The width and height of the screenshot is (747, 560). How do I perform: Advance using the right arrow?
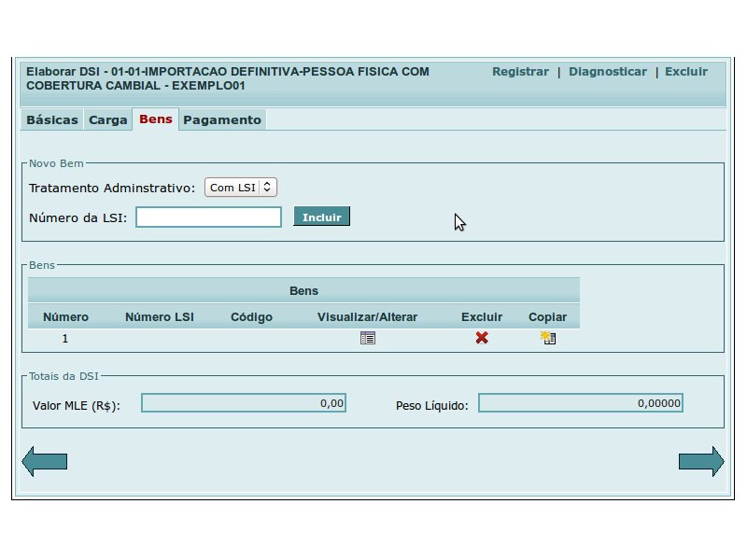click(701, 461)
